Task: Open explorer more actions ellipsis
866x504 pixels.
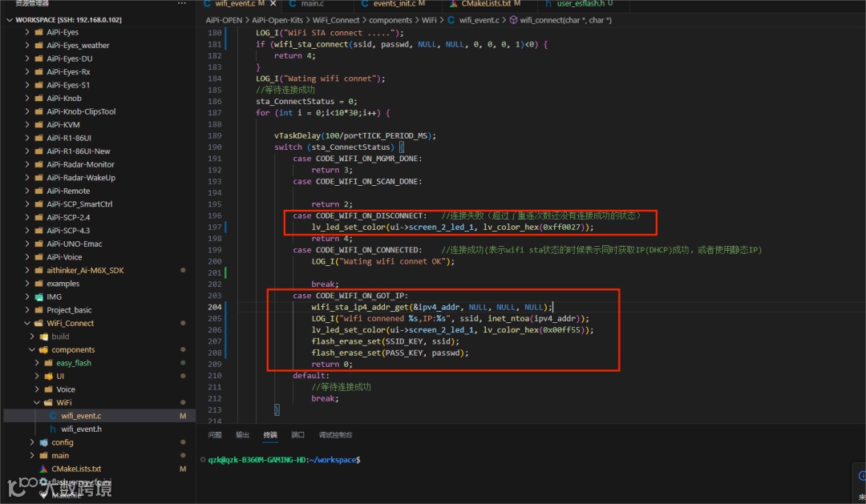Action: [182, 3]
